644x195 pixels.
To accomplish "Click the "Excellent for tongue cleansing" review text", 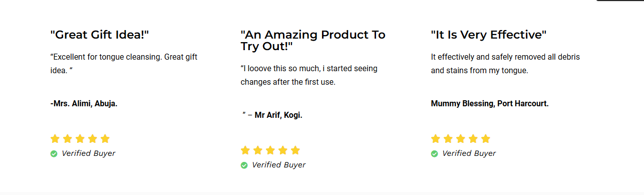I will [124, 64].
